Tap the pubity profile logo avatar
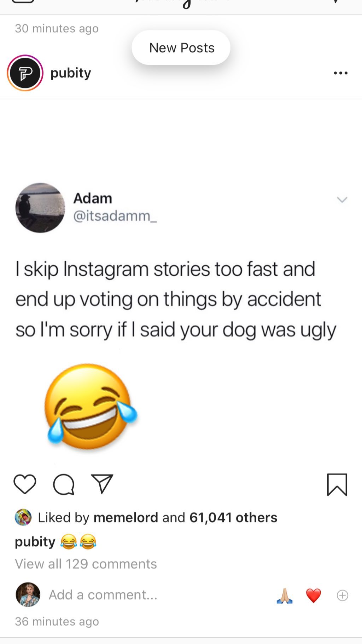This screenshot has width=362, height=644. 25,73
